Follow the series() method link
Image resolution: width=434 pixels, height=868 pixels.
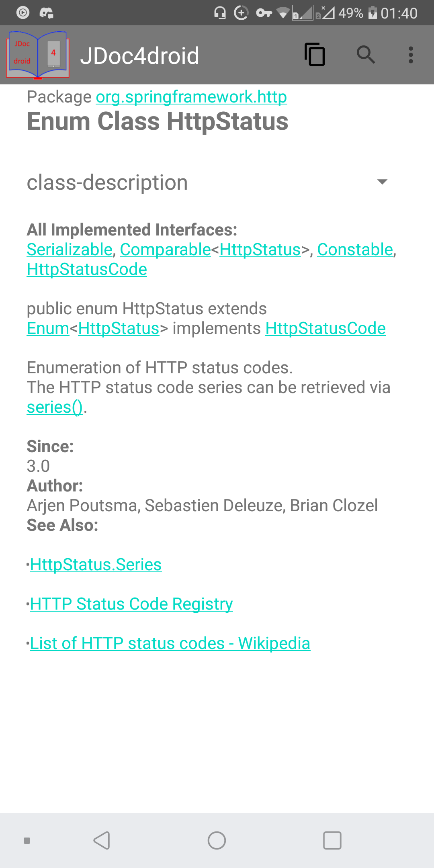(x=55, y=407)
